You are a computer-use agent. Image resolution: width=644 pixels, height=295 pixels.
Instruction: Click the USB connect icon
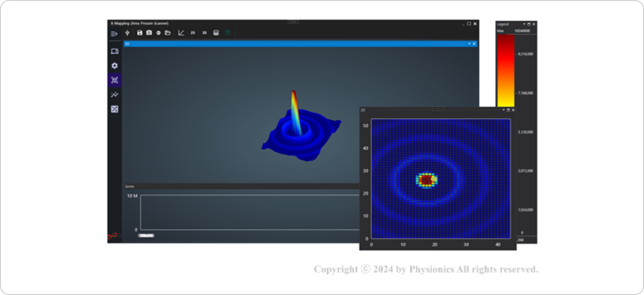tap(127, 33)
